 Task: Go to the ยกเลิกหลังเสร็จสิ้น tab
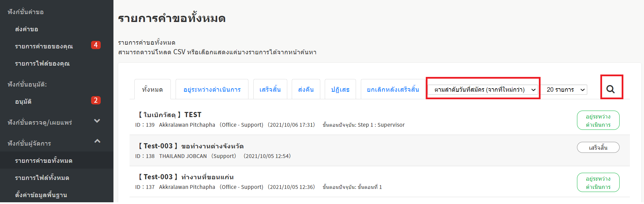pos(393,90)
